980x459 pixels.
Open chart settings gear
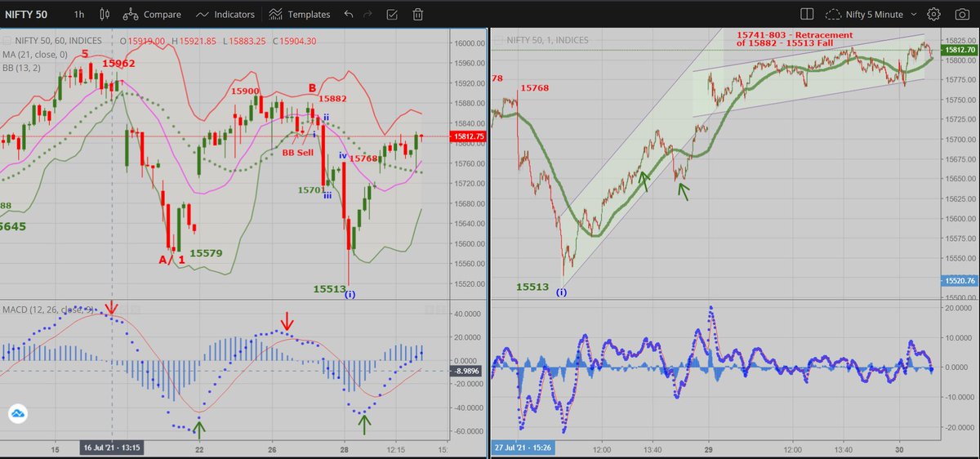click(934, 14)
